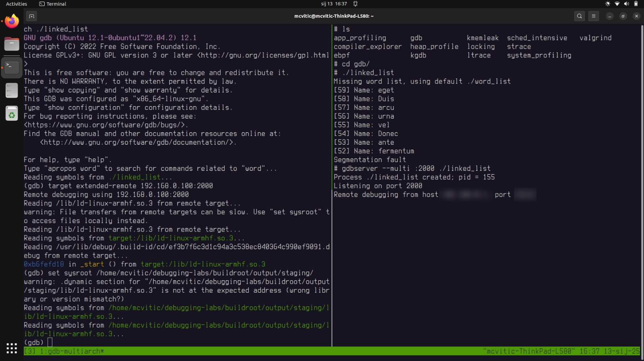Image resolution: width=644 pixels, height=361 pixels.
Task: Click the notification bell beside the clock
Action: (355, 4)
